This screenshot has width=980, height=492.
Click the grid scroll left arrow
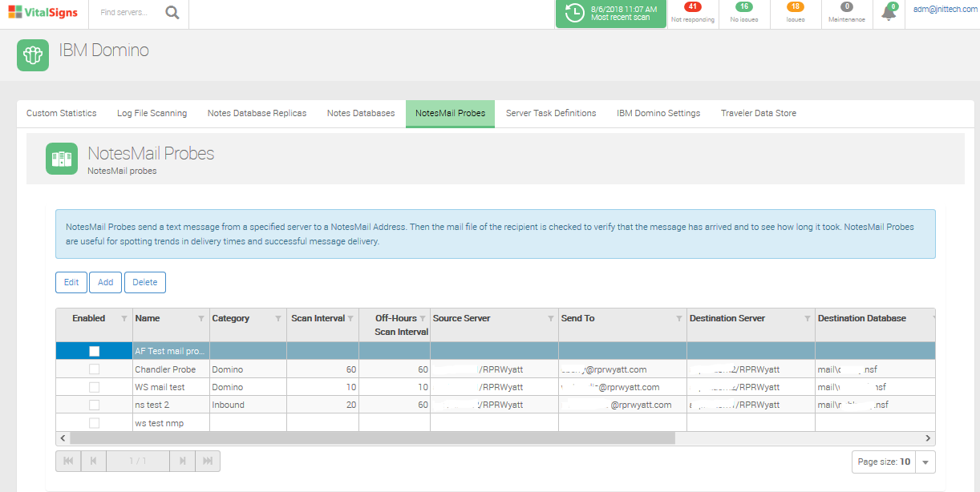[62, 438]
